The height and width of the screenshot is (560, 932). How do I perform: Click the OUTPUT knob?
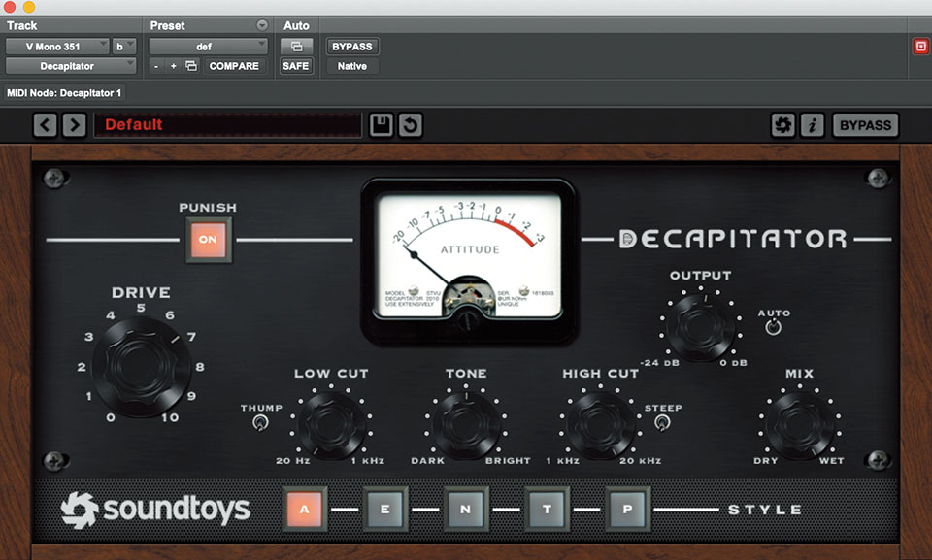coord(700,327)
